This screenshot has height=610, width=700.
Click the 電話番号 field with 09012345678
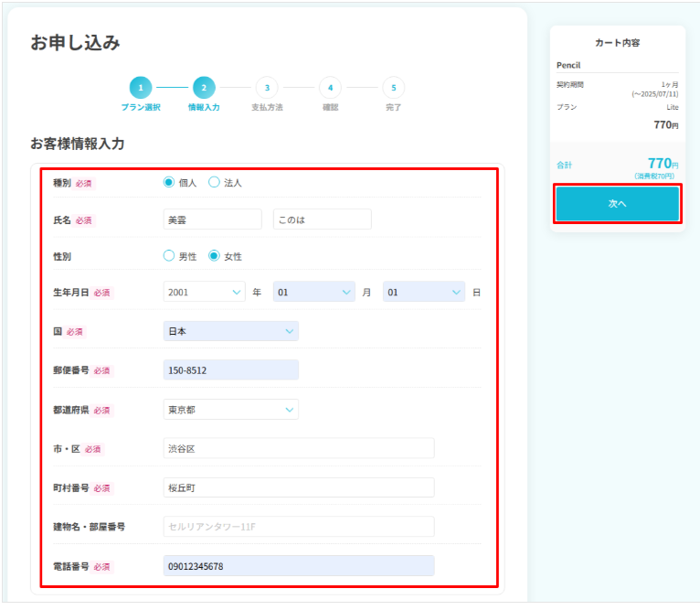click(299, 566)
